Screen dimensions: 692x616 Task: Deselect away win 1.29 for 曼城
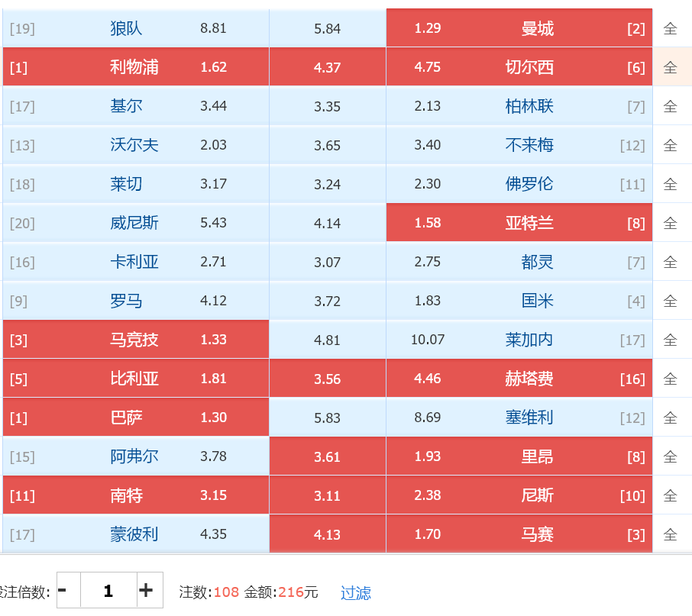point(519,28)
